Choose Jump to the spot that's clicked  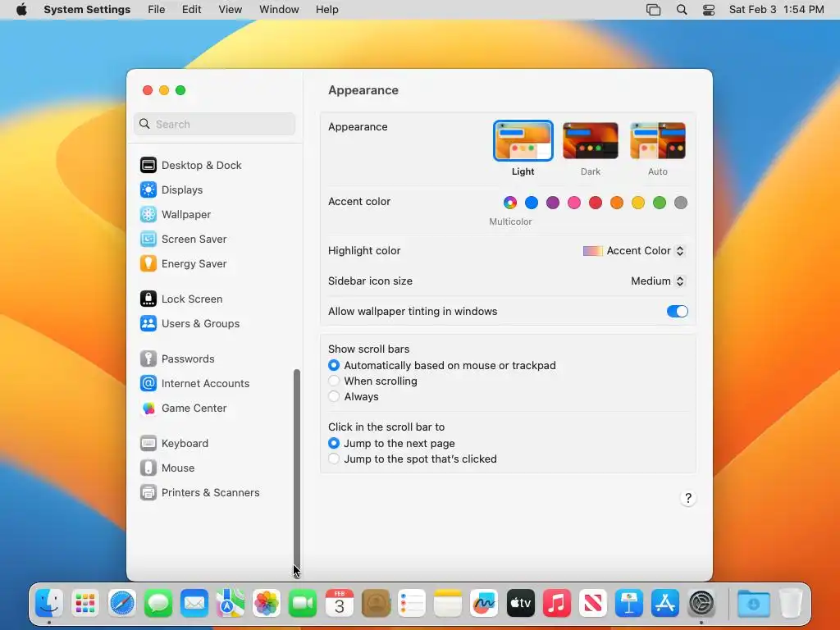click(x=334, y=459)
